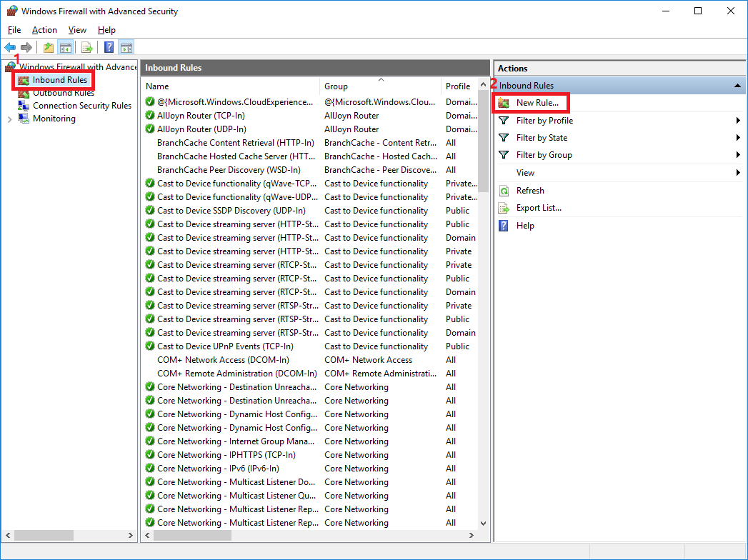The height and width of the screenshot is (560, 748).
Task: Click the Monitoring tree icon
Action: [x=24, y=119]
